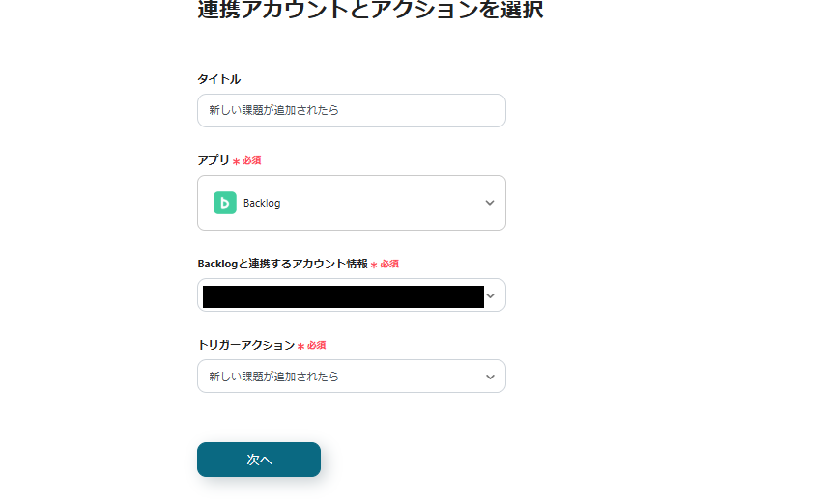Click the 必須 badge beside トリガーアクション

tap(317, 345)
